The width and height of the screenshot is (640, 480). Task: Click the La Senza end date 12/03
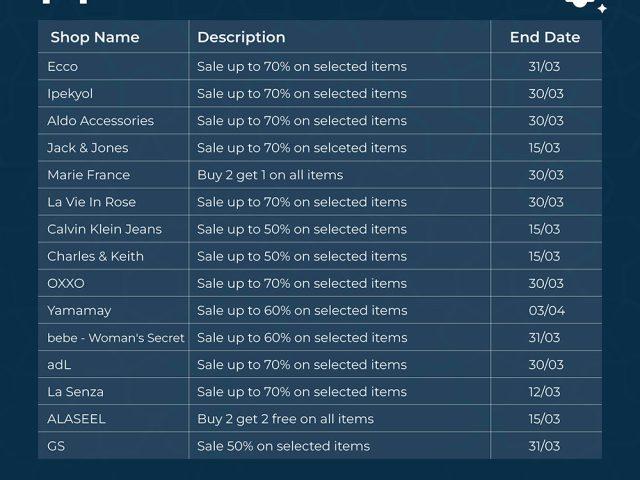pyautogui.click(x=545, y=392)
